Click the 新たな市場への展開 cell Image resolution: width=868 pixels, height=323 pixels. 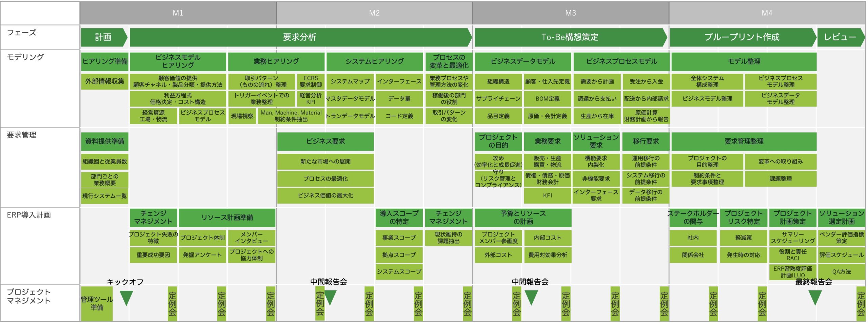tap(325, 161)
